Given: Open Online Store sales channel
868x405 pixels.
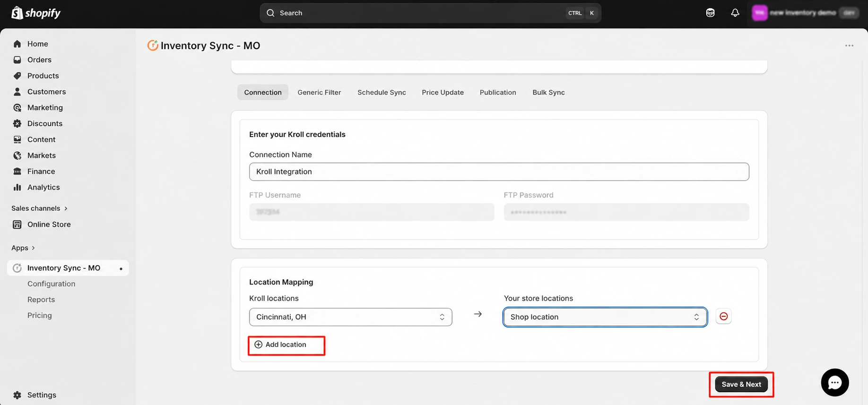Looking at the screenshot, I should [x=49, y=224].
